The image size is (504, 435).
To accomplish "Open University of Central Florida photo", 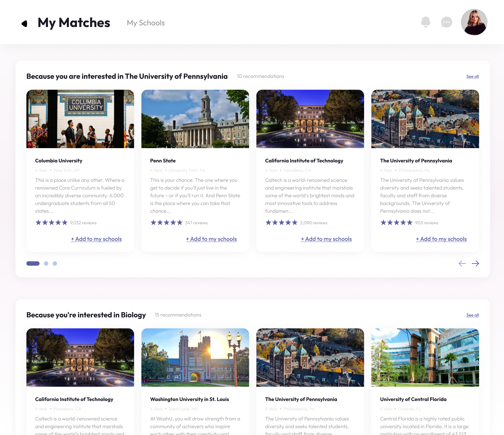I will coord(425,357).
